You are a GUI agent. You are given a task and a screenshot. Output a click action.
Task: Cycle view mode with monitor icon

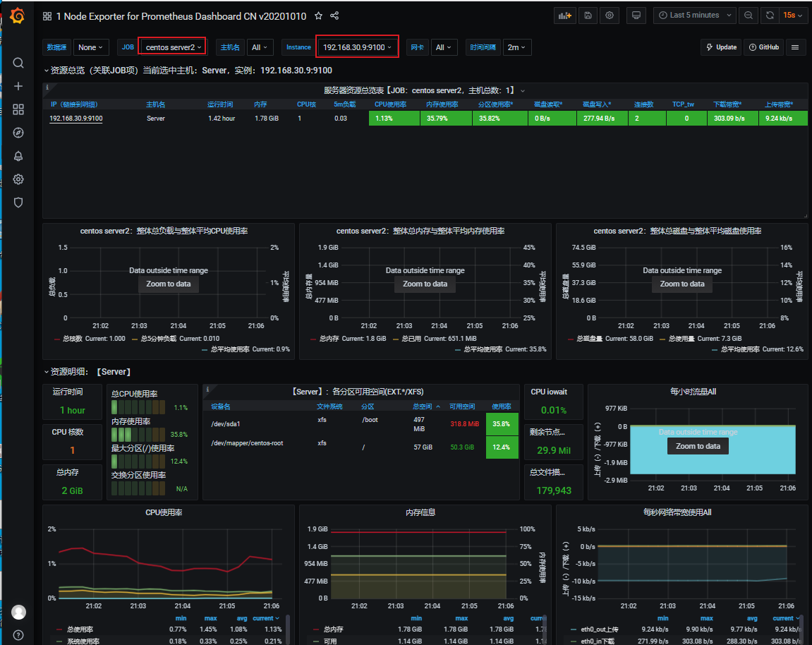point(636,16)
